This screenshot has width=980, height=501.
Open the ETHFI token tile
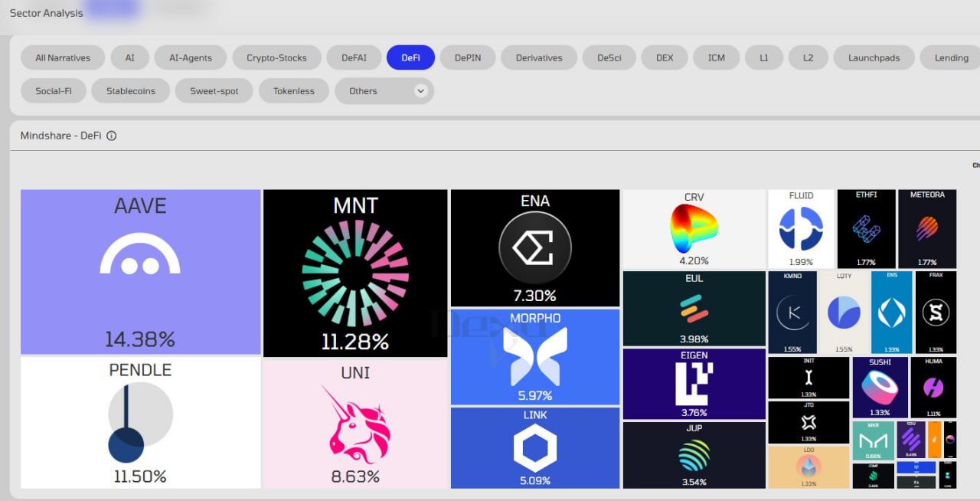pyautogui.click(x=866, y=229)
